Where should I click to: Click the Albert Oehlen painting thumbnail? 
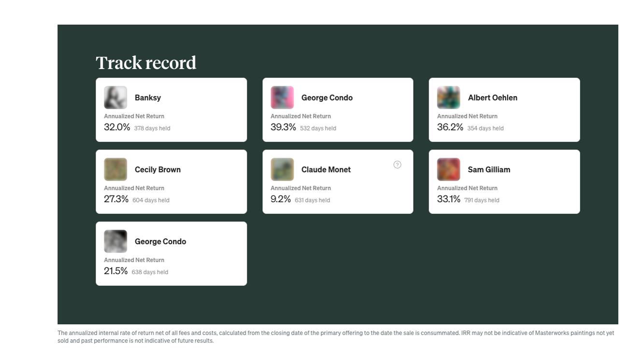pos(448,97)
